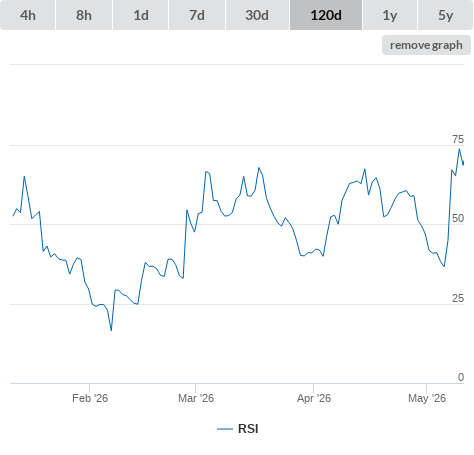Screen dimensions: 474x455
Task: Switch to the 4h time range
Action: 28,15
